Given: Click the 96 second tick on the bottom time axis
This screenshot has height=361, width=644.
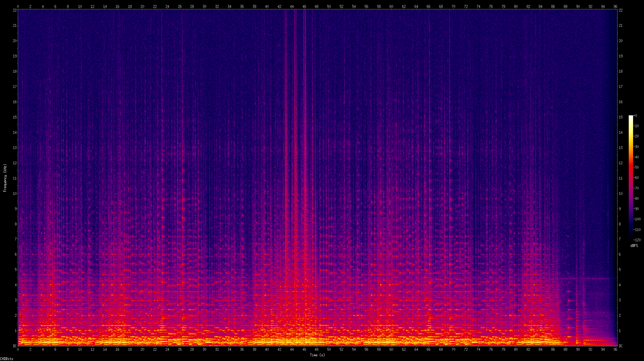Looking at the screenshot, I should (615, 349).
